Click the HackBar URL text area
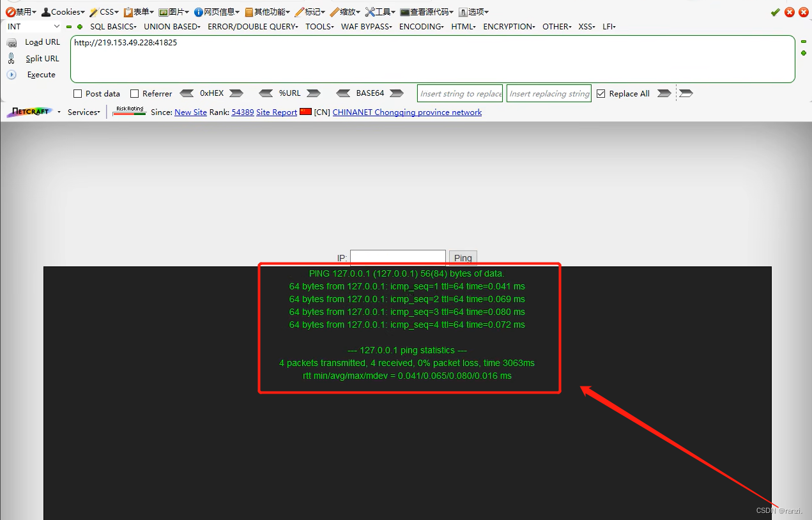Screen dimensions: 812x520 click(x=433, y=59)
